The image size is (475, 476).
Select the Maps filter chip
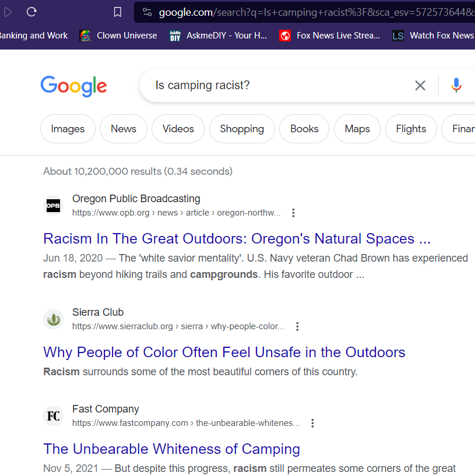click(x=357, y=129)
